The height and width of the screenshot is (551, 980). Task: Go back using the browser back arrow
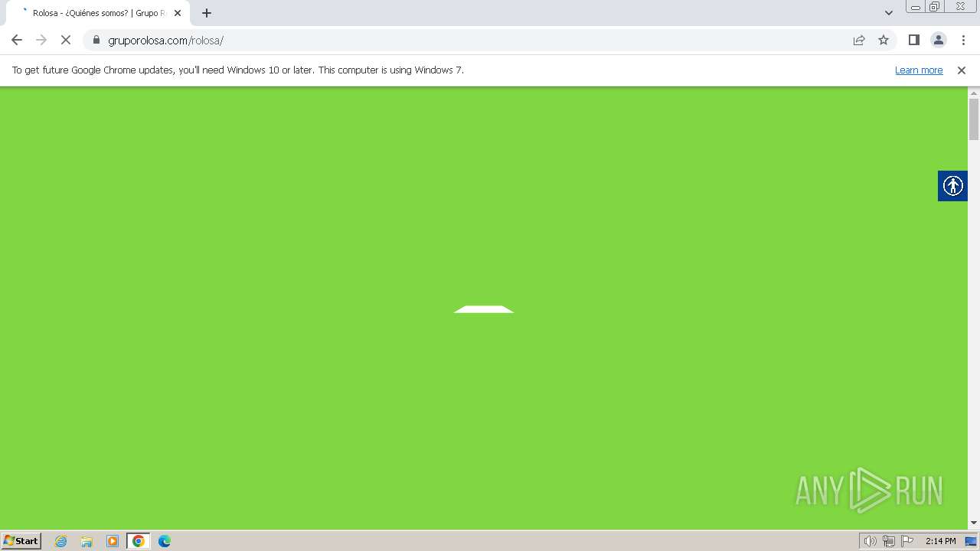point(17,41)
